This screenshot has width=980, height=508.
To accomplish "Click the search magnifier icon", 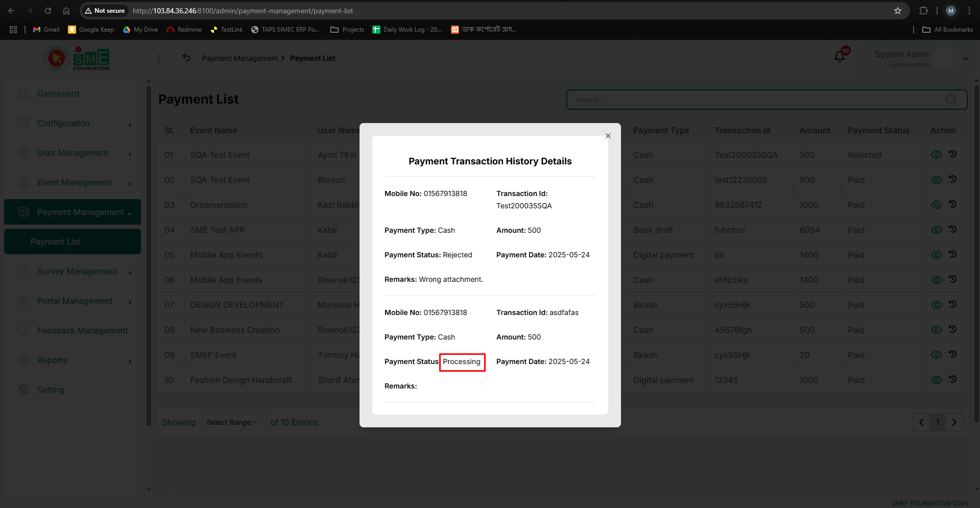I will pos(951,100).
